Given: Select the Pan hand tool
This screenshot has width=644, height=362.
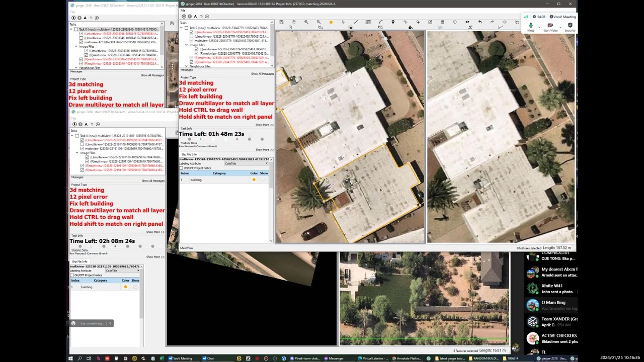Looking at the screenshot, I should (x=294, y=22).
